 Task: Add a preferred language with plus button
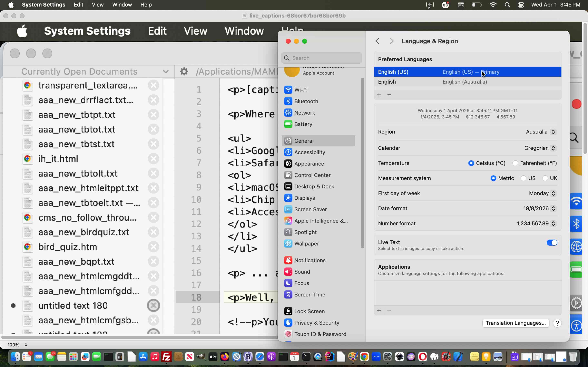tap(379, 95)
